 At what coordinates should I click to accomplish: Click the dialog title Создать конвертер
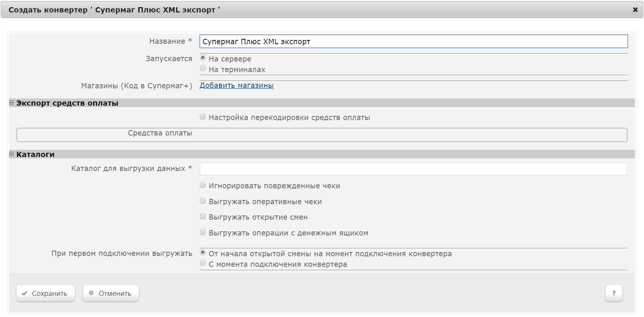click(114, 10)
